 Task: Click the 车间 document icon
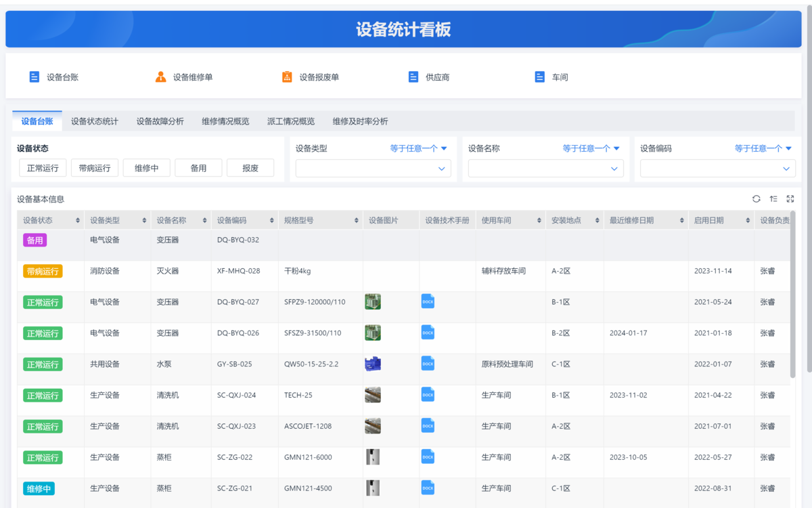[539, 77]
